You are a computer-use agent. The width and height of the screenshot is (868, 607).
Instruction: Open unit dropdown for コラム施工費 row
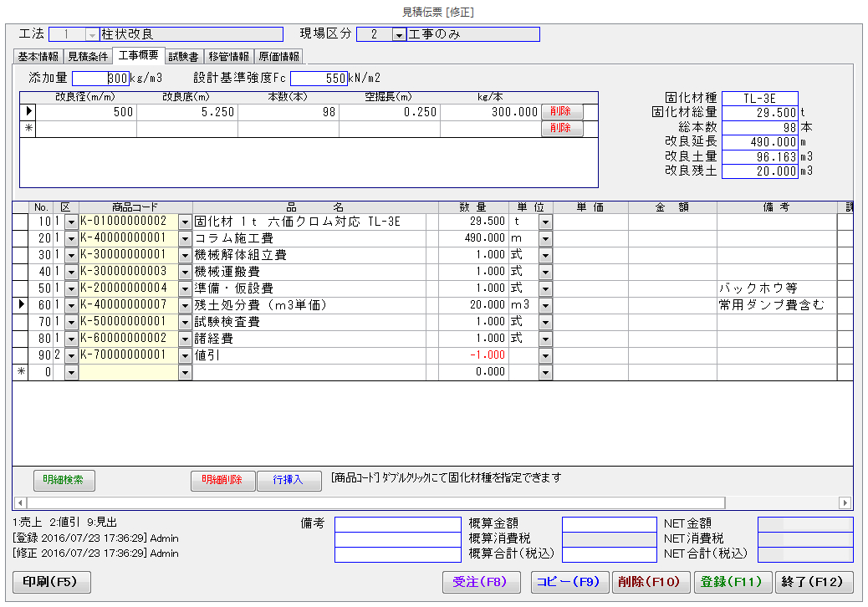click(545, 238)
